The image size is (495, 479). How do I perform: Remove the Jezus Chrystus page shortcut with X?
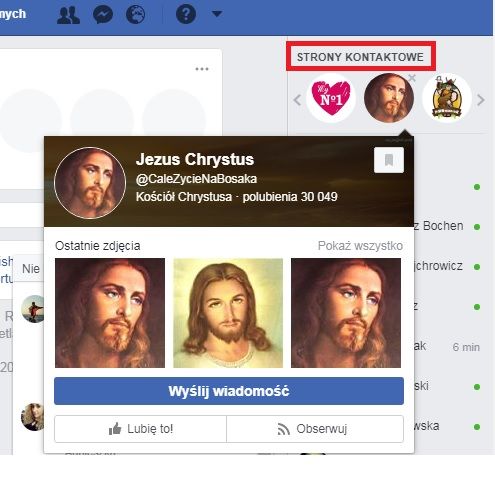412,78
